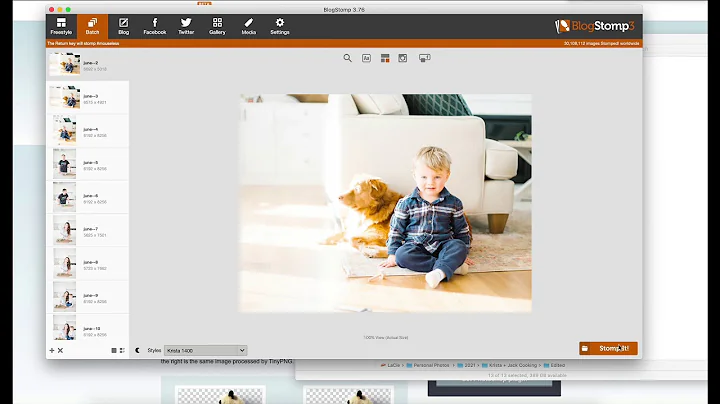720x404 pixels.
Task: Click the image frame icon above the preview
Action: (403, 58)
